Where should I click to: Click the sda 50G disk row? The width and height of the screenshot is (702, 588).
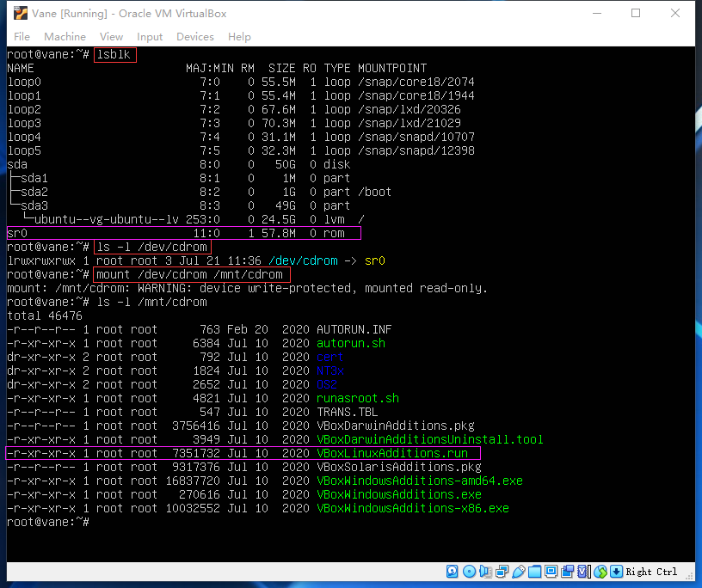(x=179, y=165)
